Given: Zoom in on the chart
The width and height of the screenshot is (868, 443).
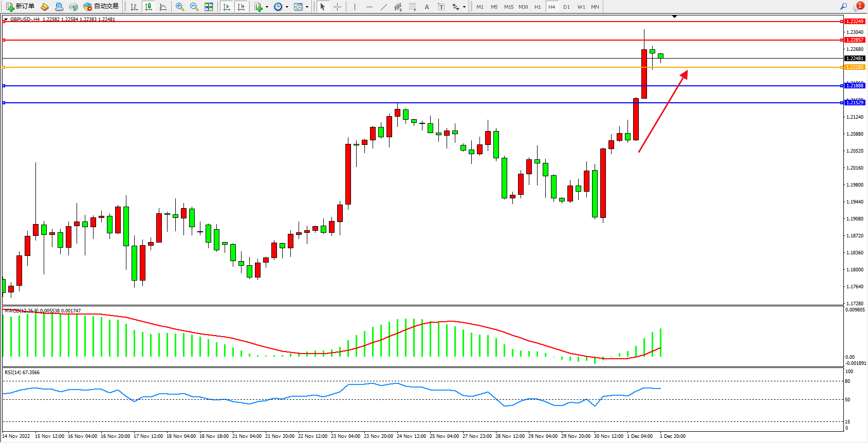Looking at the screenshot, I should point(180,7).
